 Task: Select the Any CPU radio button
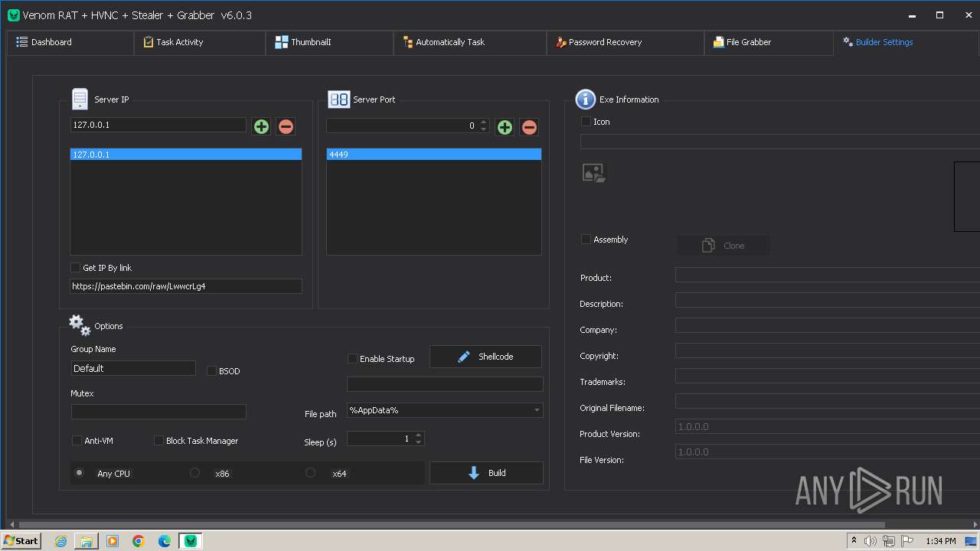pyautogui.click(x=79, y=473)
